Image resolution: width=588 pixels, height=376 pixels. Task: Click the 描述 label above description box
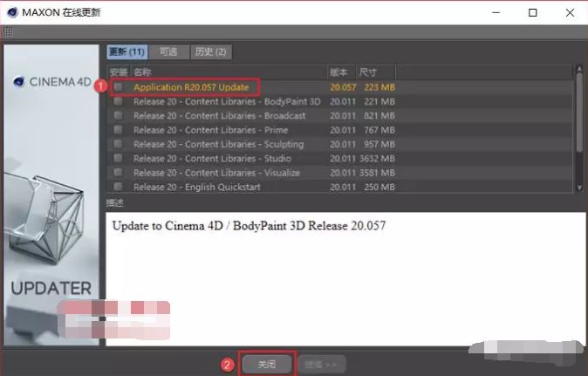click(x=115, y=202)
